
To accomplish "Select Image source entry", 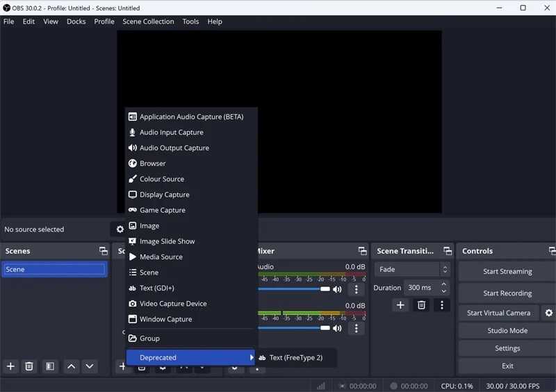I will pyautogui.click(x=190, y=226).
